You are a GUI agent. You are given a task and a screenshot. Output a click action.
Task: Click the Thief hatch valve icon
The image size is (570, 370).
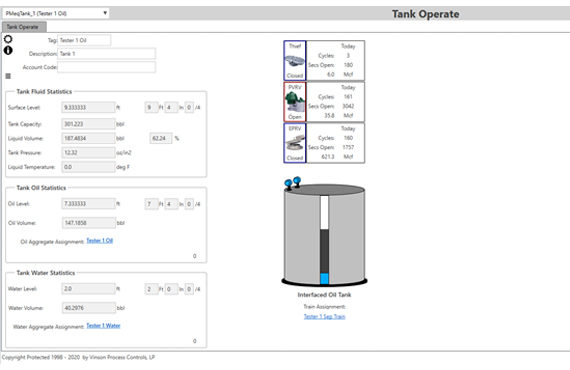point(295,60)
